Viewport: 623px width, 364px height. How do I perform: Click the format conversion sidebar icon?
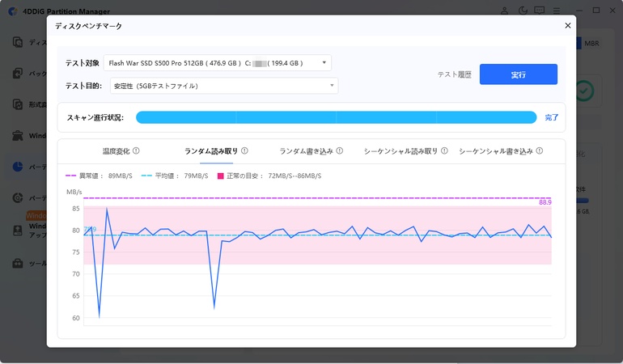[18, 104]
